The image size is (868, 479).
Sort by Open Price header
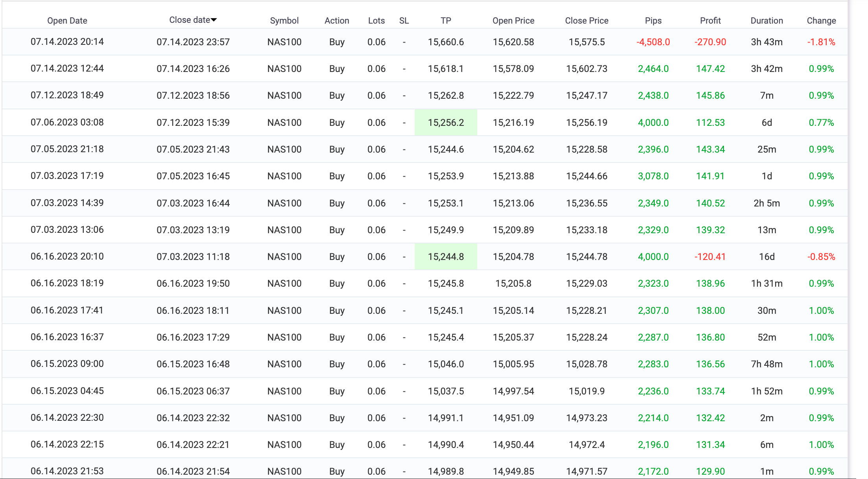click(513, 20)
